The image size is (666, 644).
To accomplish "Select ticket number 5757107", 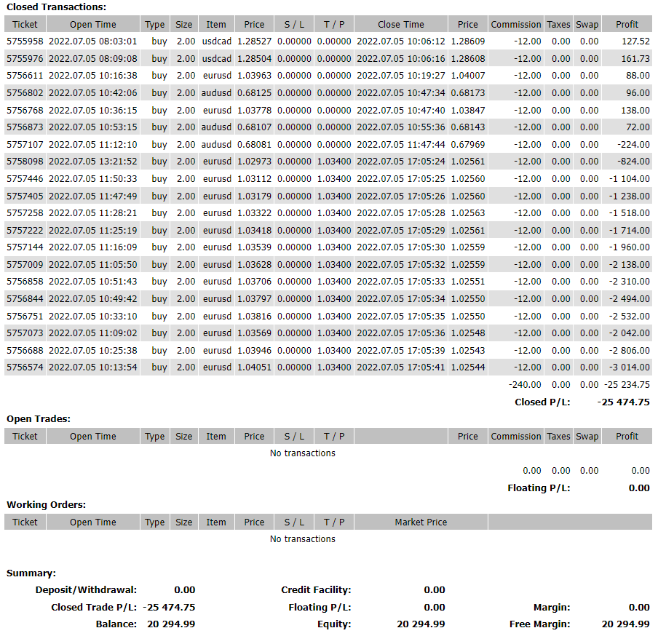I will 25,145.
